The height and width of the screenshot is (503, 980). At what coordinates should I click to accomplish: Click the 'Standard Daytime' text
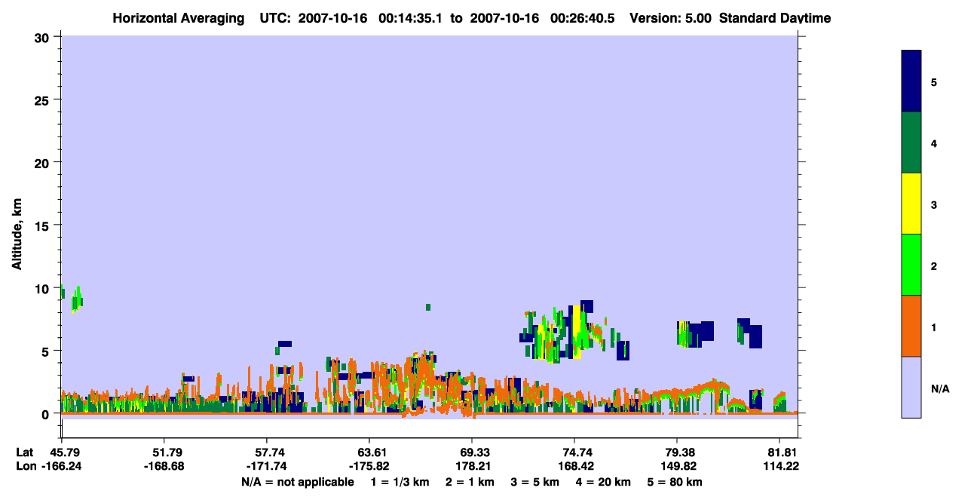[x=775, y=18]
